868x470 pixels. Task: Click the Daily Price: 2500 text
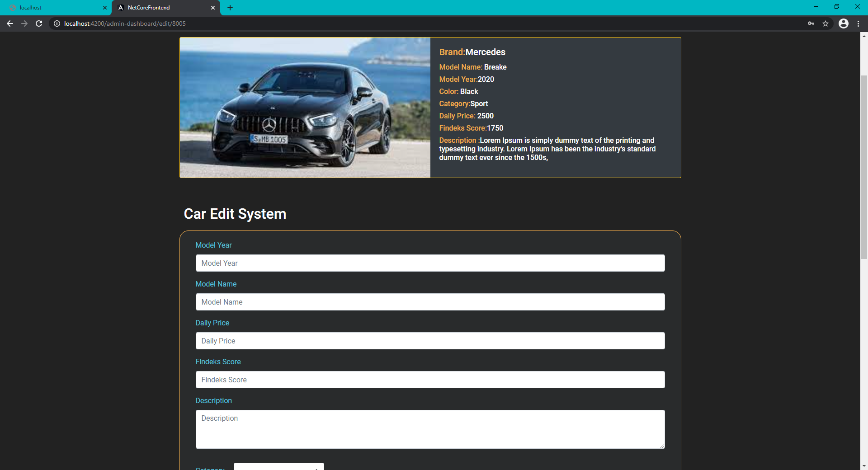click(x=466, y=116)
